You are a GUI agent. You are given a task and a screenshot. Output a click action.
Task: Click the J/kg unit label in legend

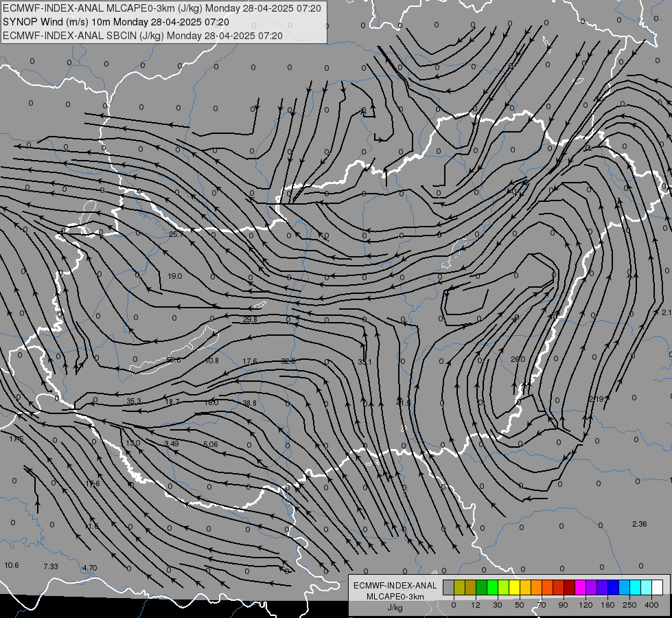click(x=395, y=608)
